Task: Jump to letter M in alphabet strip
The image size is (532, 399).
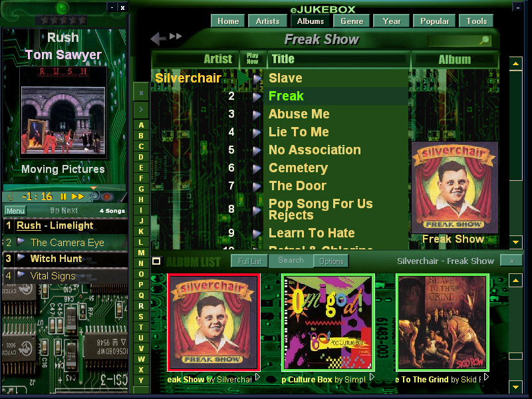Action: (141, 253)
